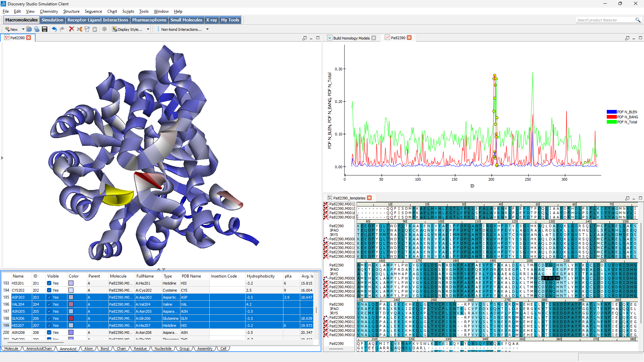Image resolution: width=644 pixels, height=362 pixels.
Task: Click the Paste clipboard icon
Action: [x=95, y=29]
